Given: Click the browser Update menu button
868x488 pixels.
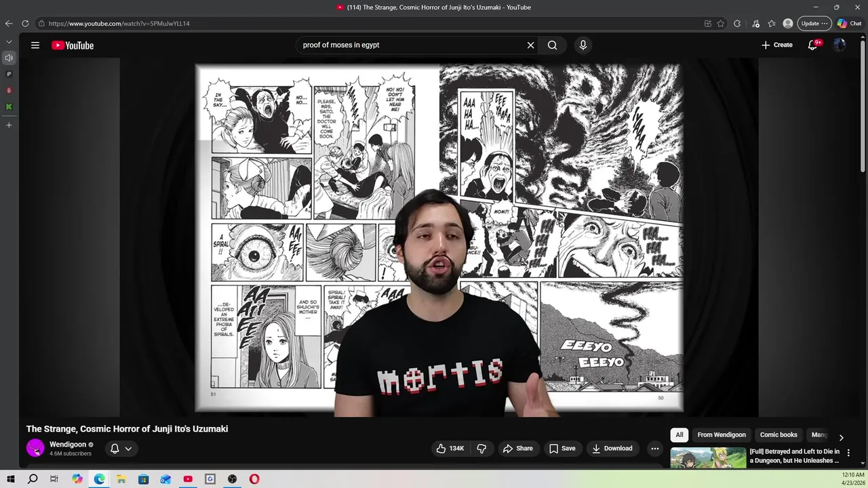Looking at the screenshot, I should coord(814,24).
